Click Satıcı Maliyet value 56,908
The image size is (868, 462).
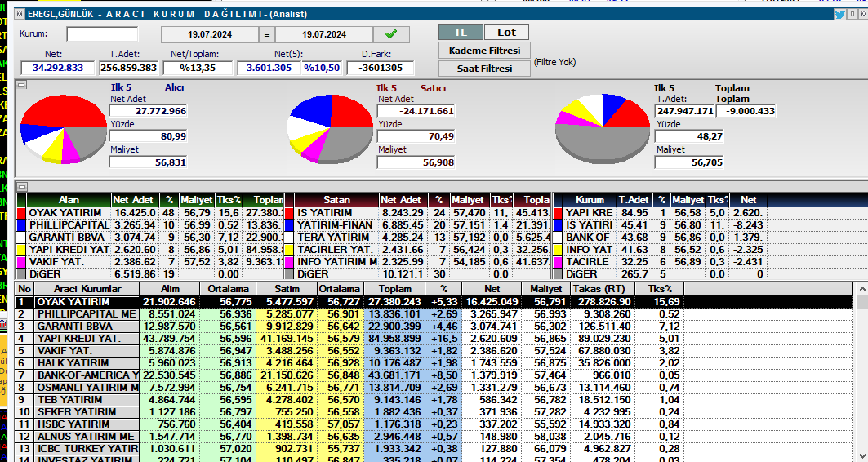pos(416,162)
